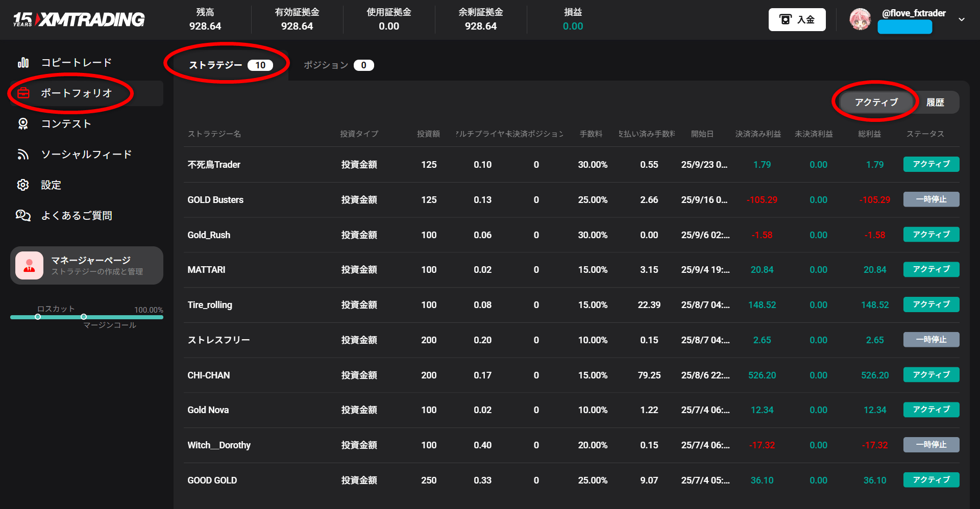Sort by 総利益 column header
The image size is (980, 509).
tap(869, 134)
